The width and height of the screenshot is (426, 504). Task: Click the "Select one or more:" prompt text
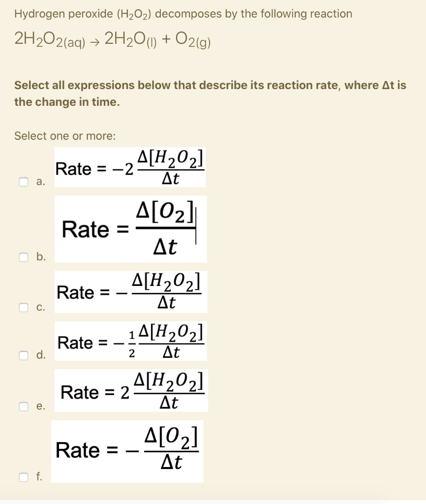pyautogui.click(x=65, y=136)
